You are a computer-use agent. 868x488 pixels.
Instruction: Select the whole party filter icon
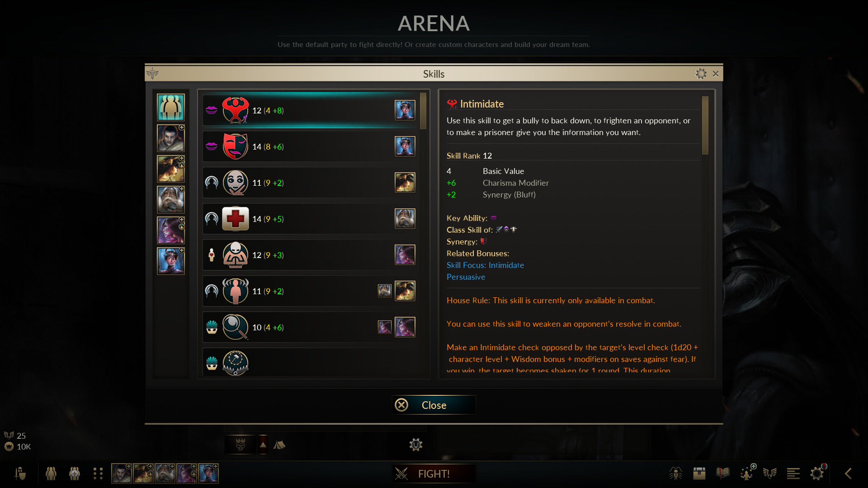pyautogui.click(x=171, y=108)
